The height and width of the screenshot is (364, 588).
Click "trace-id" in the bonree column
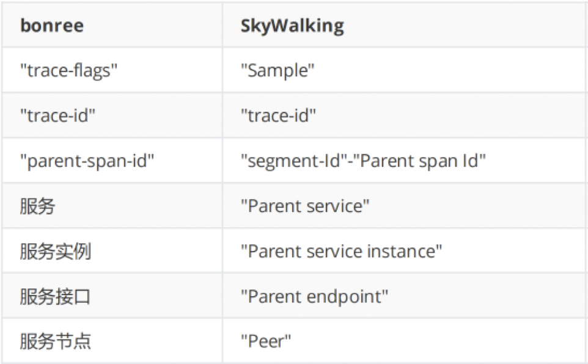58,115
